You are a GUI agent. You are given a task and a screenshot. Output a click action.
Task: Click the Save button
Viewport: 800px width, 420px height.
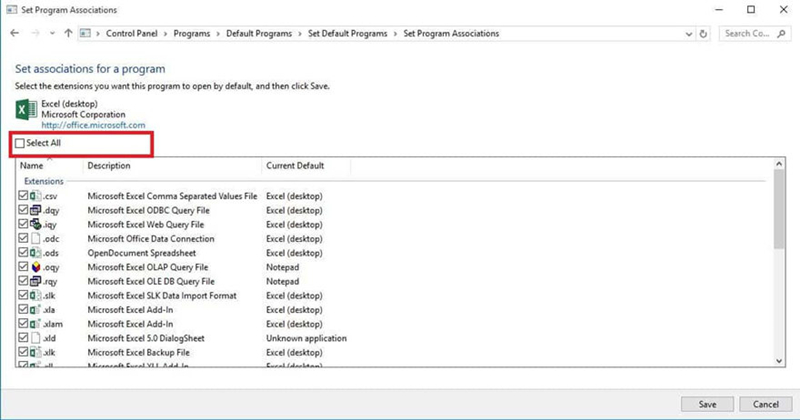coord(705,402)
